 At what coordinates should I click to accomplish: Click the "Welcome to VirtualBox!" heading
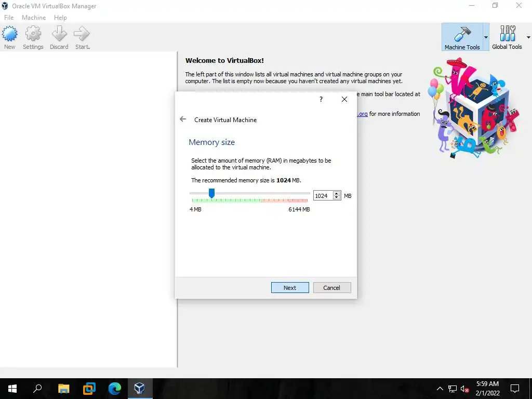click(x=224, y=60)
